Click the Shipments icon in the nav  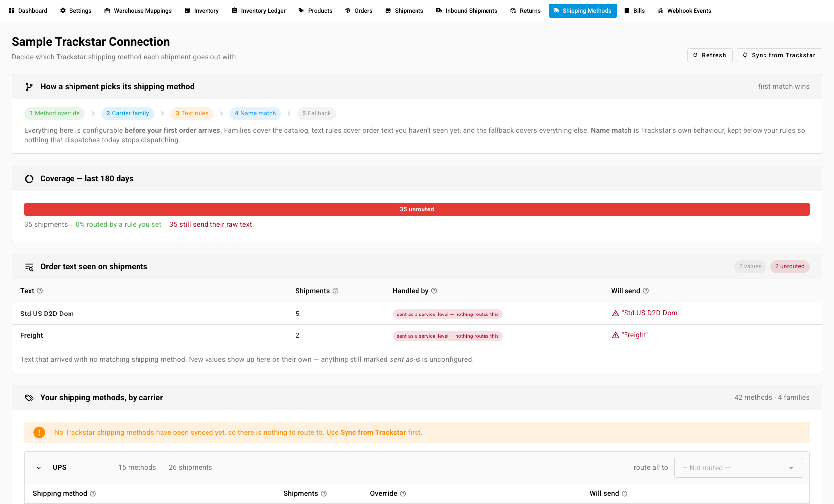pyautogui.click(x=388, y=11)
